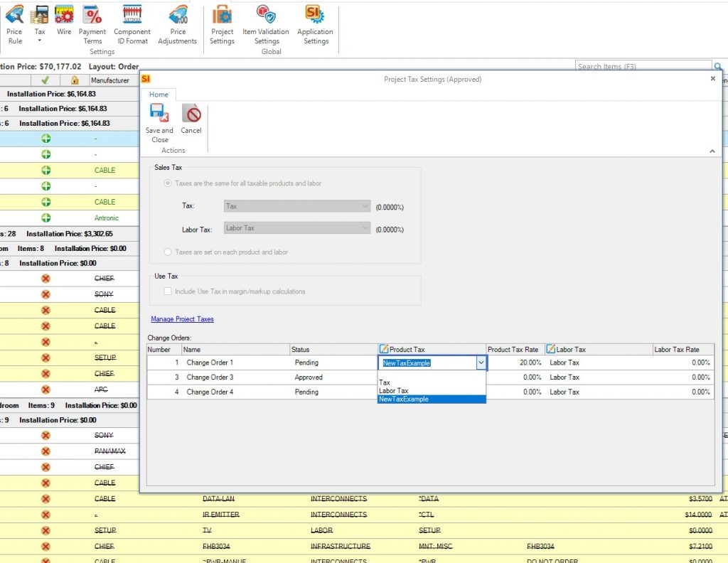Click the Manage Project Taxes link
The width and height of the screenshot is (728, 563).
183,319
